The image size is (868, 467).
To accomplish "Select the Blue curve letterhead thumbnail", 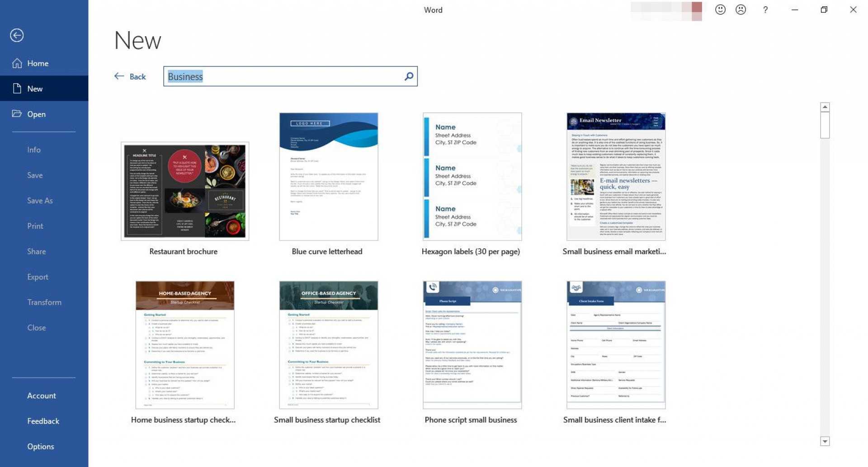I will point(329,176).
